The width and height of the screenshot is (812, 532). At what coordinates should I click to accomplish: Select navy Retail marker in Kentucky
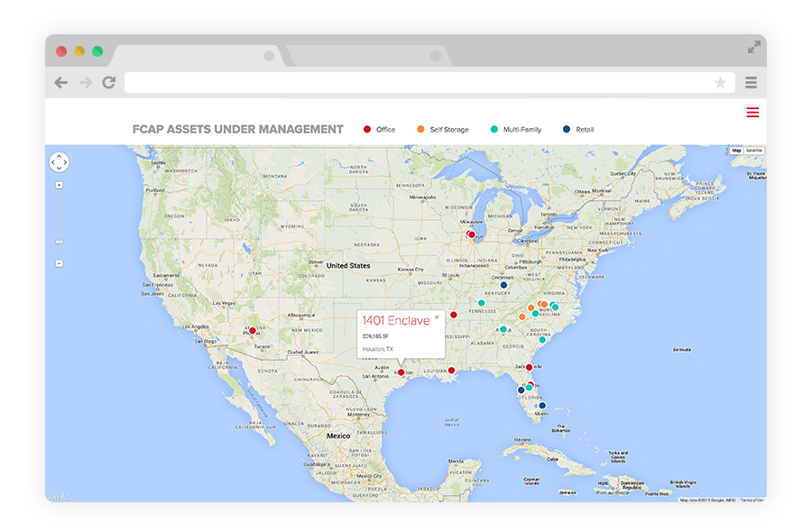tap(503, 285)
